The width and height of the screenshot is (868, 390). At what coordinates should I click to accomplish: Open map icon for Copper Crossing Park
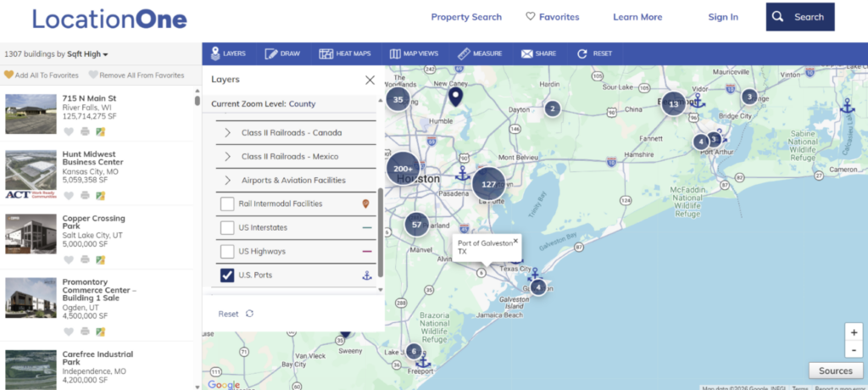tap(101, 259)
